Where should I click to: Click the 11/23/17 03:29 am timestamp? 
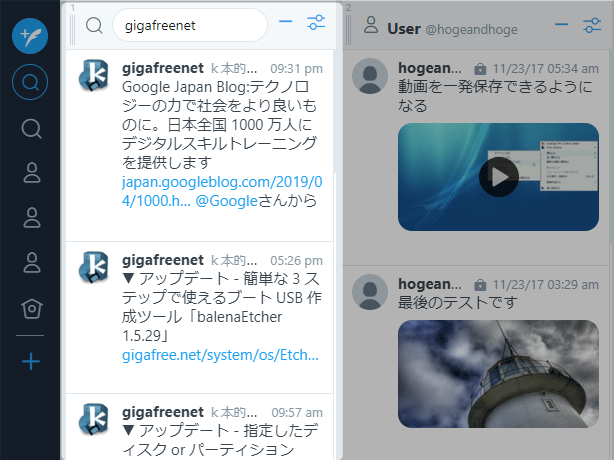click(x=545, y=285)
